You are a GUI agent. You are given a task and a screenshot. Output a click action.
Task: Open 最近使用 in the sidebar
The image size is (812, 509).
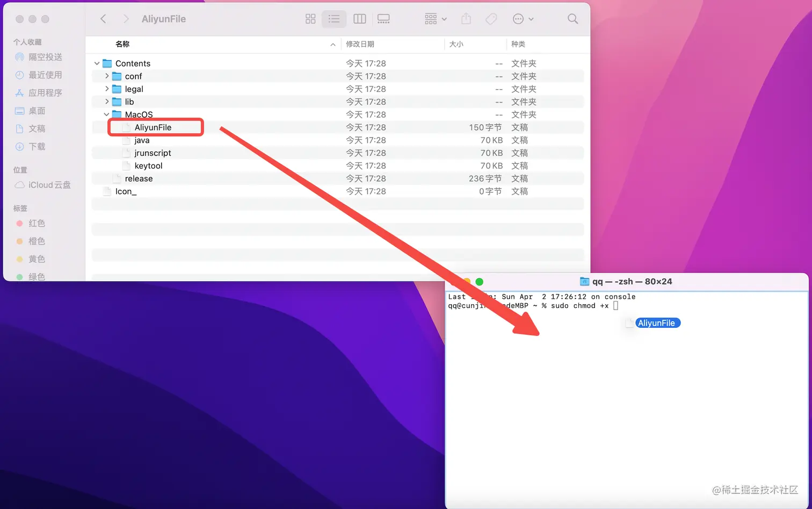pos(45,75)
